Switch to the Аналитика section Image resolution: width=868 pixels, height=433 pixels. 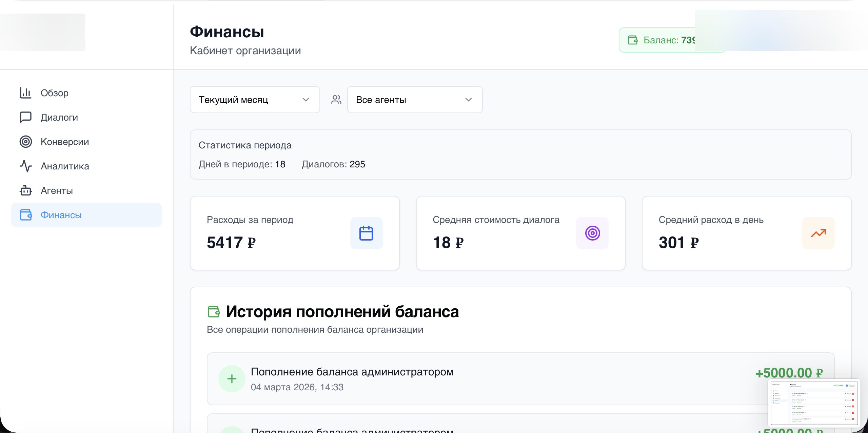pyautogui.click(x=64, y=166)
